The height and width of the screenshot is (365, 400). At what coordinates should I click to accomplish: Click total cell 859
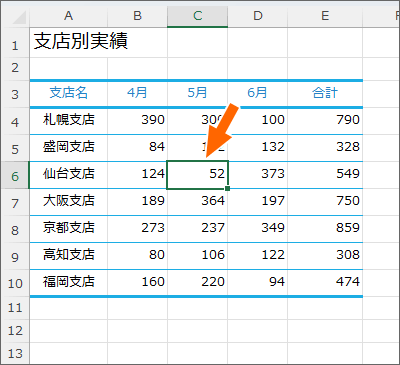325,228
